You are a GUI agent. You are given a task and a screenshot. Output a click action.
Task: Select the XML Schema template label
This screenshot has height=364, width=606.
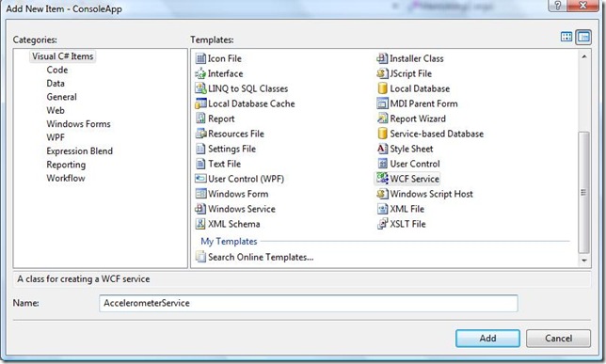(233, 224)
